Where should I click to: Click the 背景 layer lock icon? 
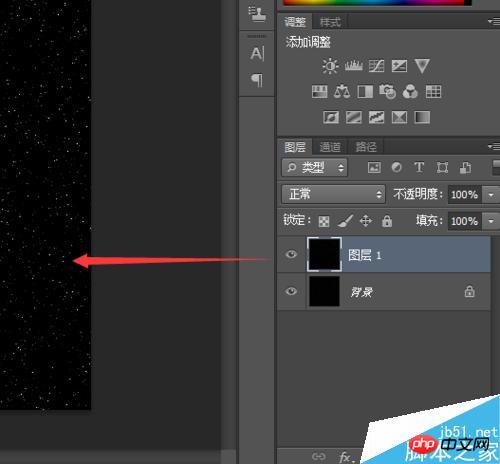[x=470, y=291]
